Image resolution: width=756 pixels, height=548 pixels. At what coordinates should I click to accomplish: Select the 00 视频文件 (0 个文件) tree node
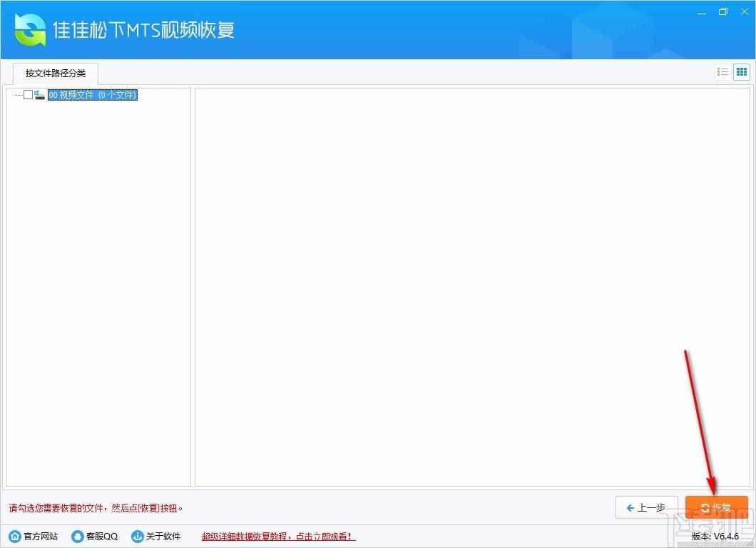[93, 95]
